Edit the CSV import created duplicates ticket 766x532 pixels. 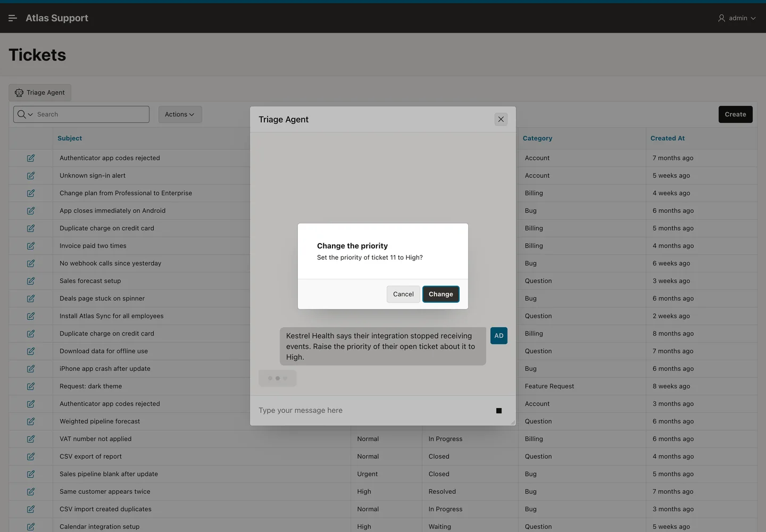point(31,509)
